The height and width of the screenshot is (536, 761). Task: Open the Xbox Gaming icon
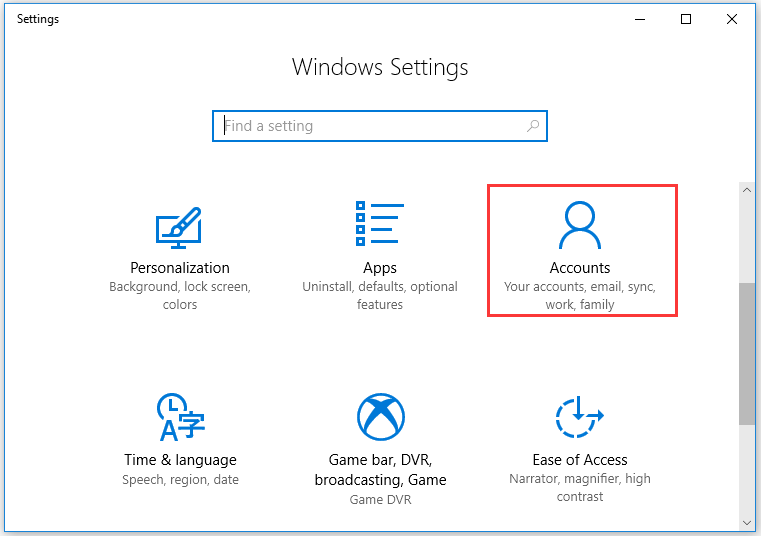point(380,417)
